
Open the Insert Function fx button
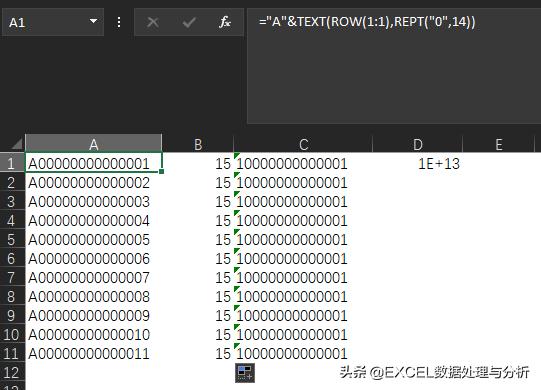point(225,22)
